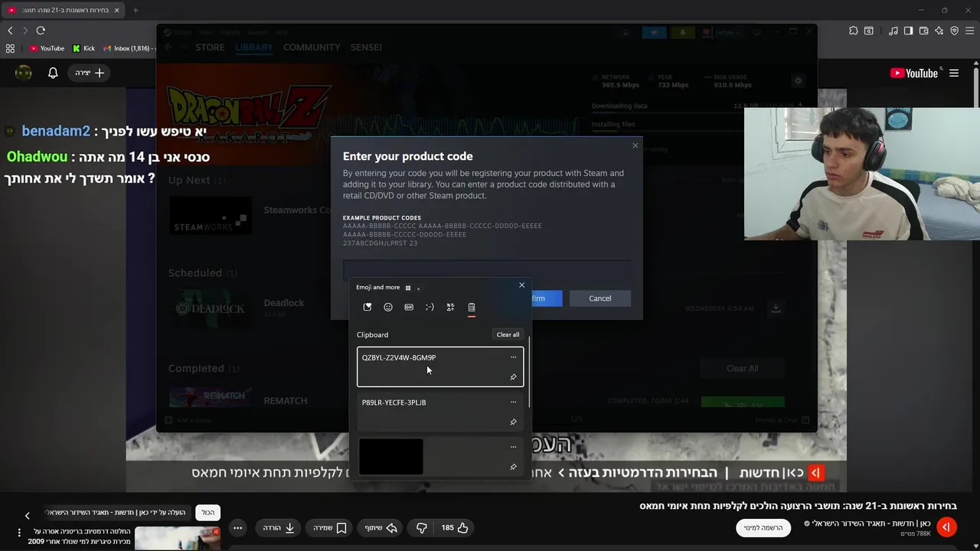Image resolution: width=980 pixels, height=551 pixels.
Task: Open the browser main menu icon
Action: 970,31
